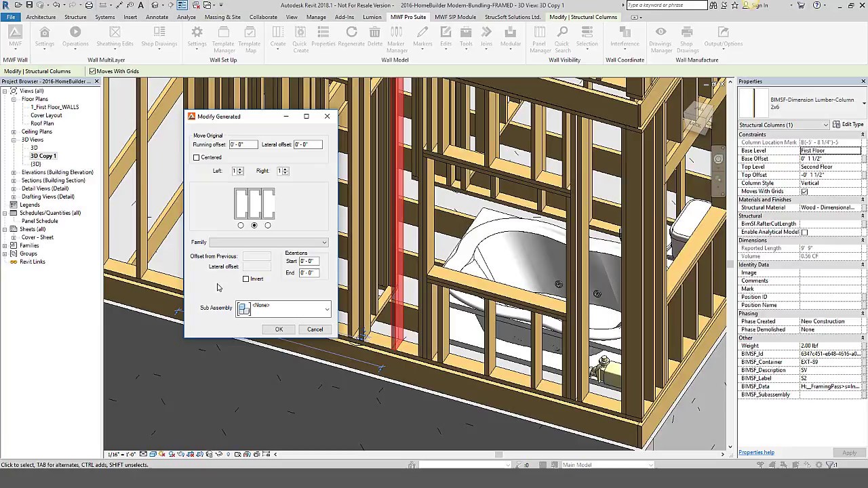
Task: Open Wall Manufacture Shop Drawings
Action: (x=688, y=39)
